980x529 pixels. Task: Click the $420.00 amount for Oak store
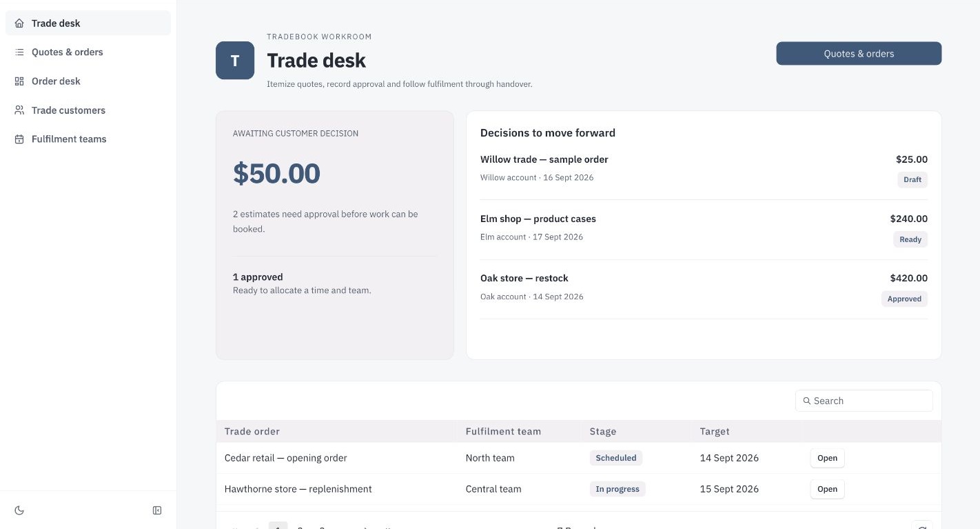pos(909,278)
